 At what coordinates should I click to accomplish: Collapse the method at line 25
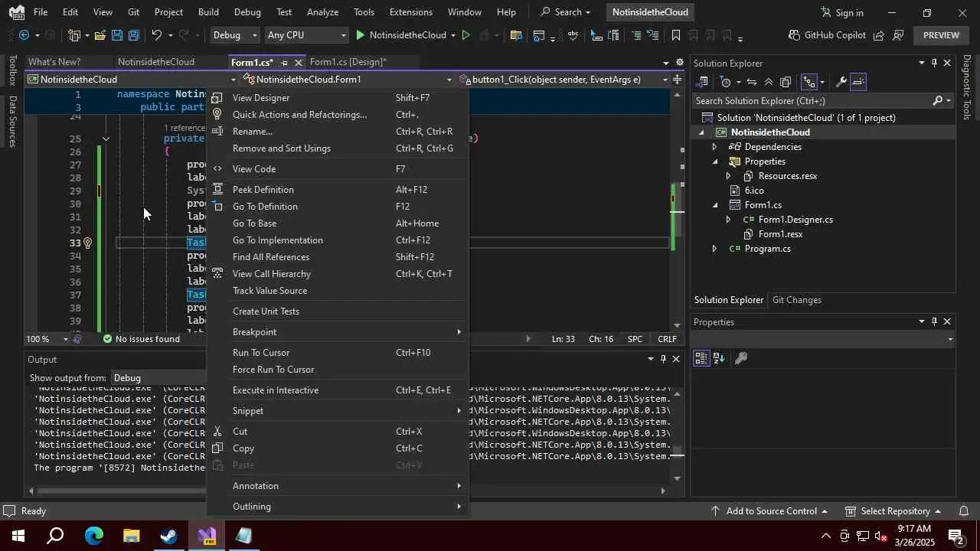(106, 139)
